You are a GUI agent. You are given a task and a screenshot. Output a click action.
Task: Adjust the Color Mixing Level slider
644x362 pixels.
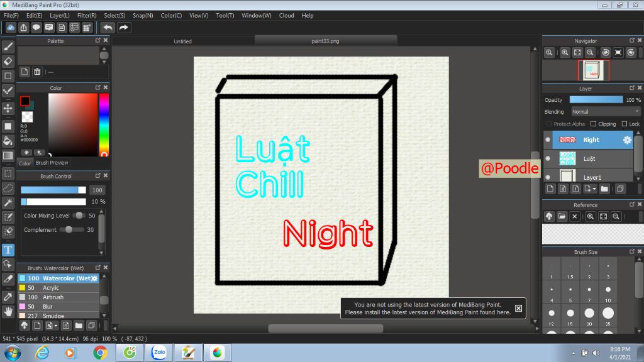(x=78, y=216)
